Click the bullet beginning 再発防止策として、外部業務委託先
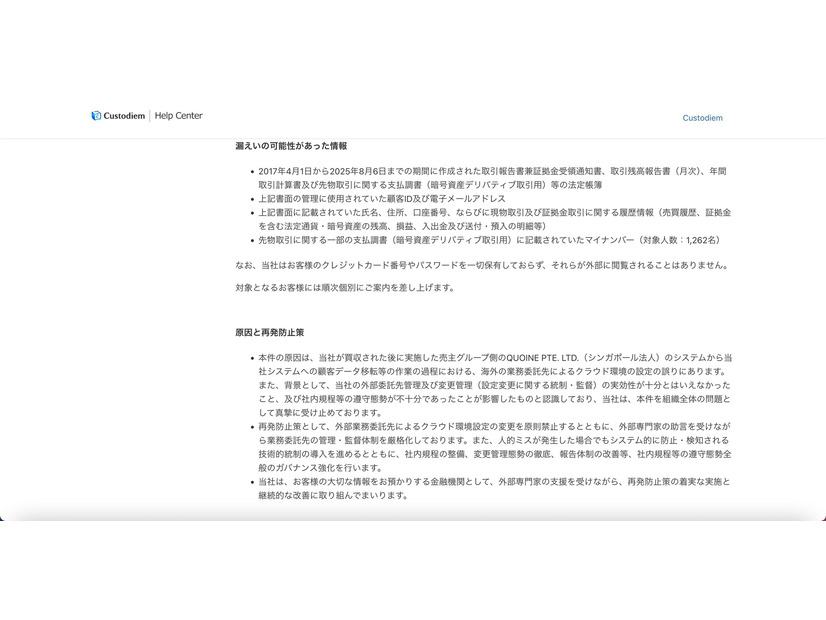This screenshot has height=620, width=826. (x=495, y=447)
